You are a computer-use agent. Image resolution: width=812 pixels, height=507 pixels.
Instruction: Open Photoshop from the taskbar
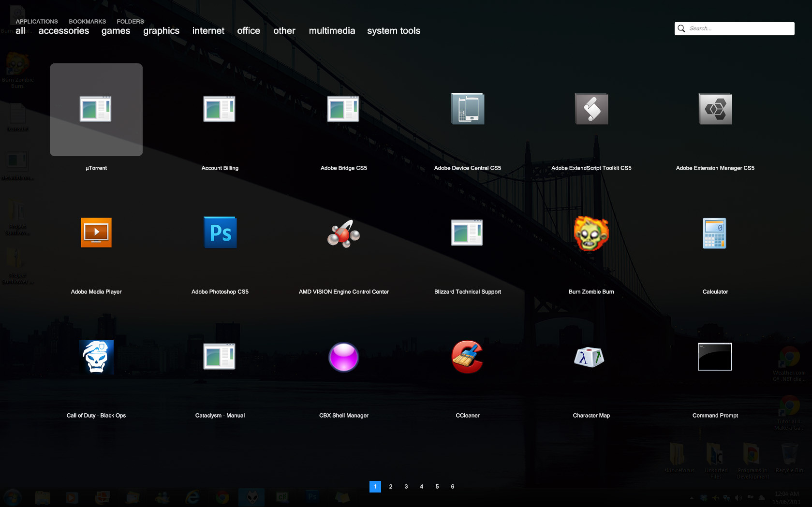pyautogui.click(x=312, y=497)
